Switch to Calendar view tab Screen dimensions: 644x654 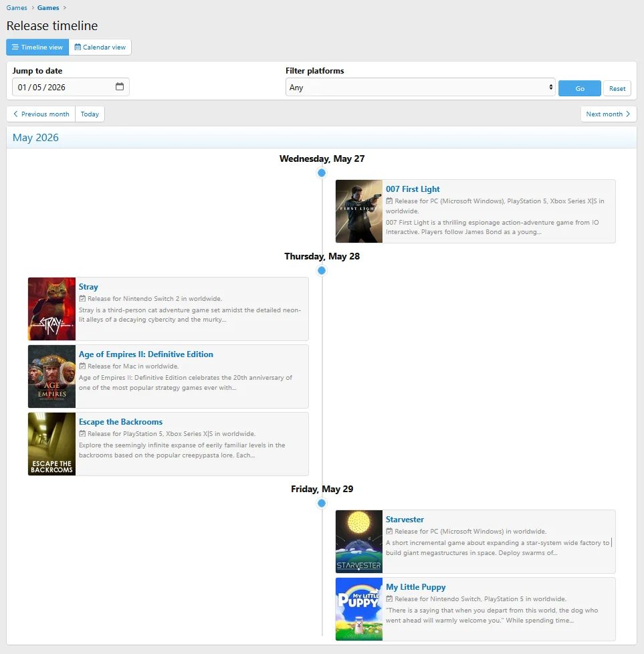pyautogui.click(x=100, y=47)
